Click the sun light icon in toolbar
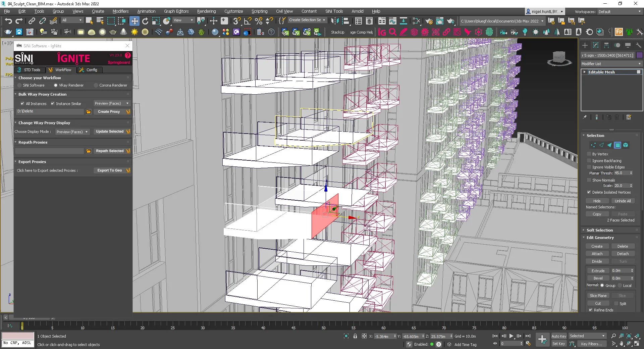The image size is (644, 349). tap(134, 32)
